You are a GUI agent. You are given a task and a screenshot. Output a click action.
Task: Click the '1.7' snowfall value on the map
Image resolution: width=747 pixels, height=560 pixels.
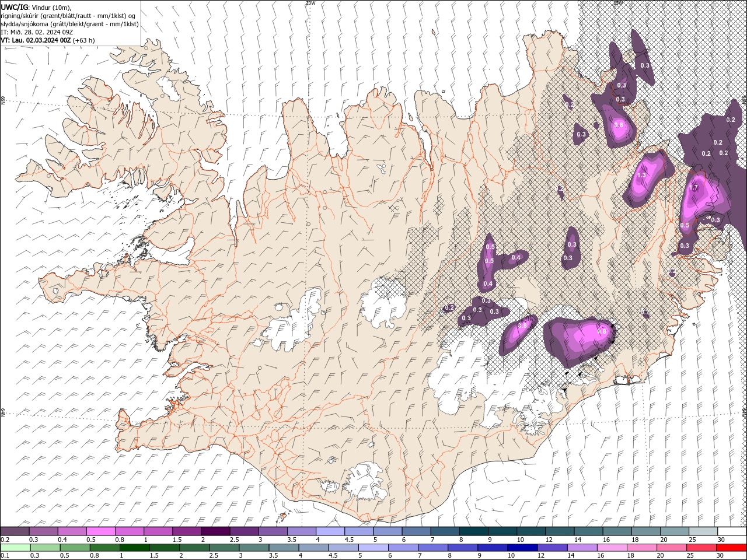coord(694,187)
